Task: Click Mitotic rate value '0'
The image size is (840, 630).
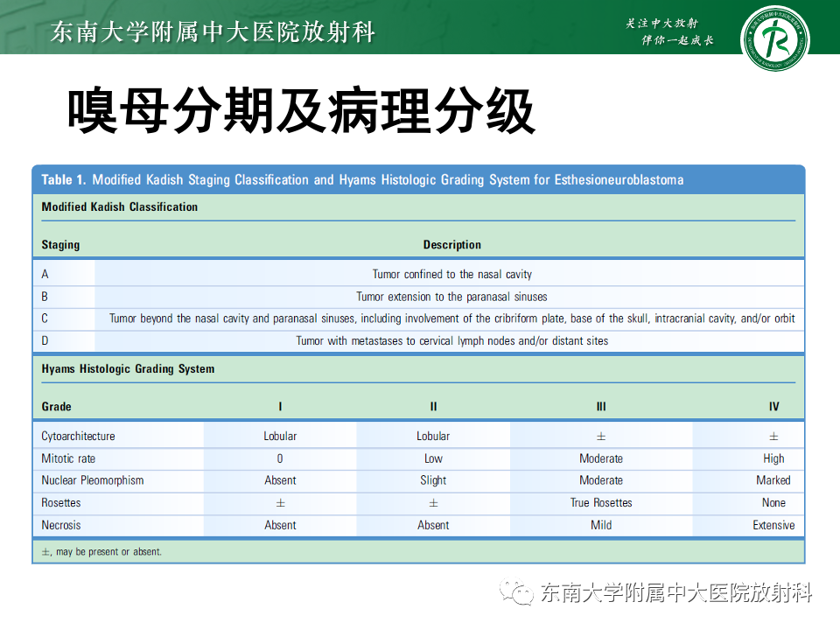Action: click(280, 458)
